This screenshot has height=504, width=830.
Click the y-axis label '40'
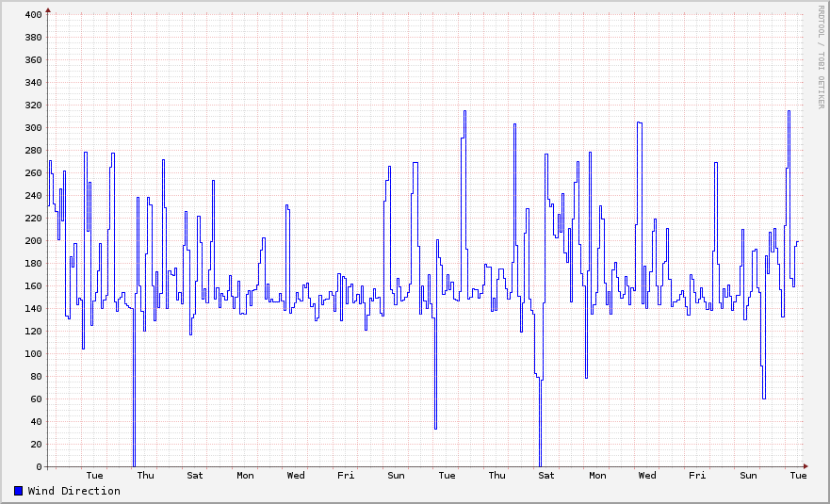[36, 422]
